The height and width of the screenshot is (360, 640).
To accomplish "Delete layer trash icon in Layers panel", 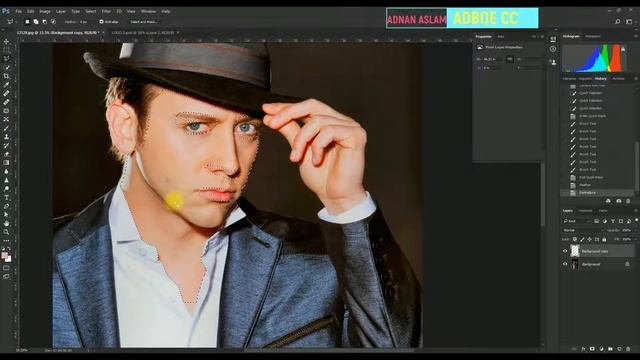I will (629, 349).
